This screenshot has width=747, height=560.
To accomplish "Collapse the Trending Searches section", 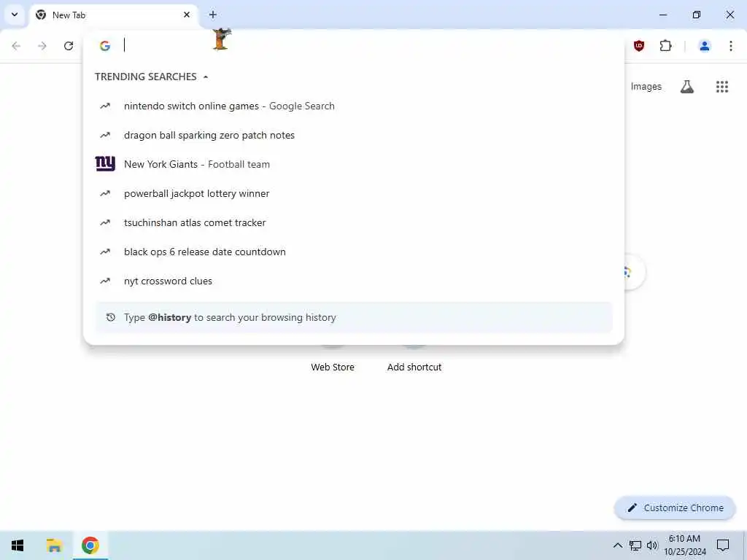I will (x=205, y=77).
